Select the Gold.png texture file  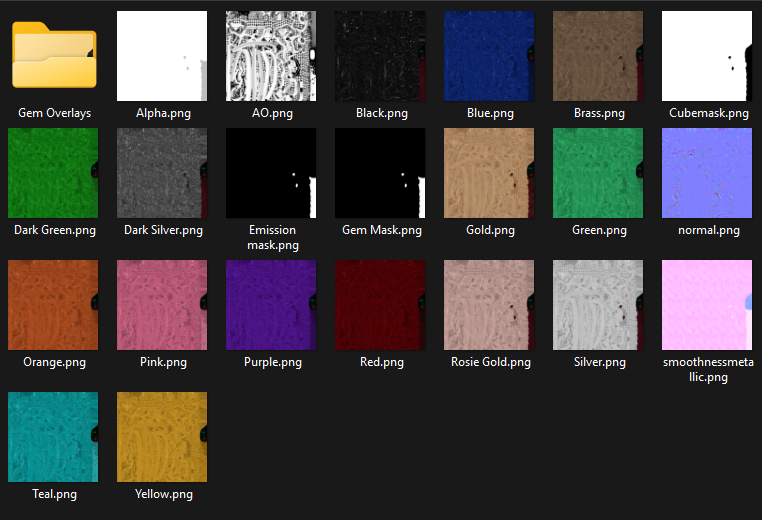coord(489,173)
